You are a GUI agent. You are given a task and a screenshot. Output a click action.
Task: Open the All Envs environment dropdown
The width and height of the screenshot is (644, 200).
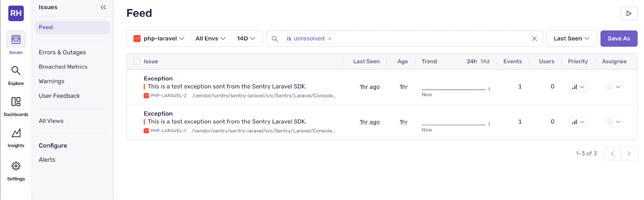tap(210, 39)
